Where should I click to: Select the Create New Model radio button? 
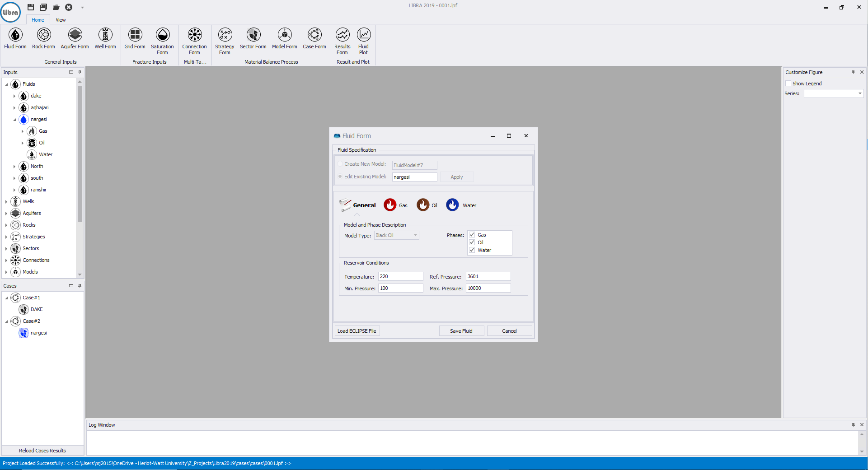(340, 164)
